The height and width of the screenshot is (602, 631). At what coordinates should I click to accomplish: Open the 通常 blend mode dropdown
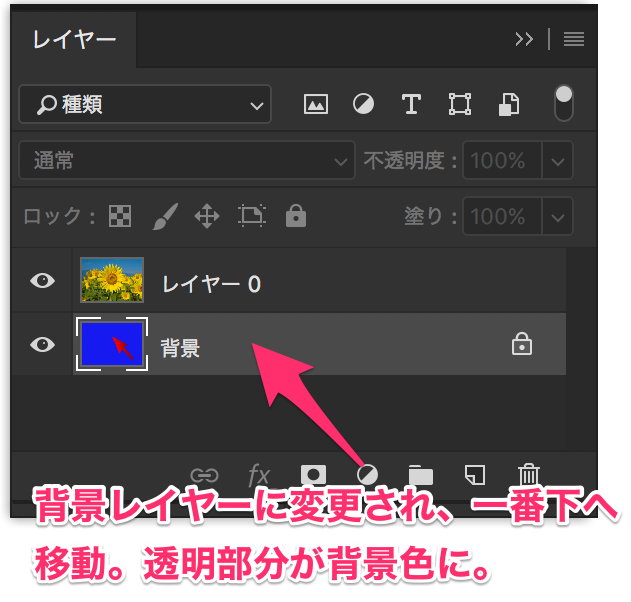click(x=187, y=160)
